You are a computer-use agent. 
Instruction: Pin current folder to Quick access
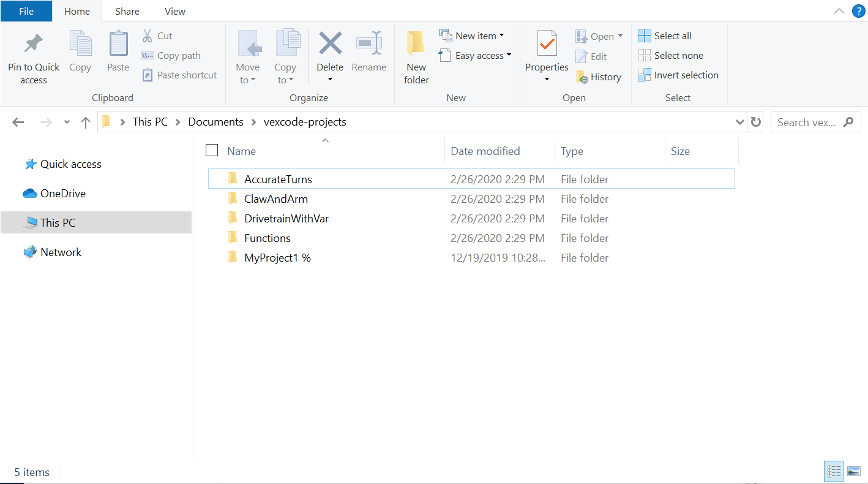pyautogui.click(x=33, y=55)
